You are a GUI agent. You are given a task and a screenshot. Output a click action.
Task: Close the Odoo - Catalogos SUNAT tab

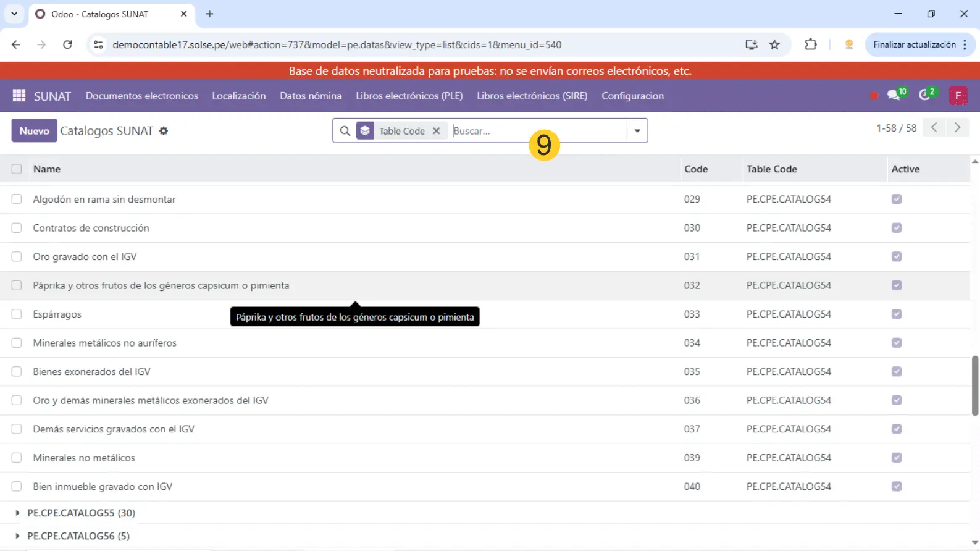(183, 14)
